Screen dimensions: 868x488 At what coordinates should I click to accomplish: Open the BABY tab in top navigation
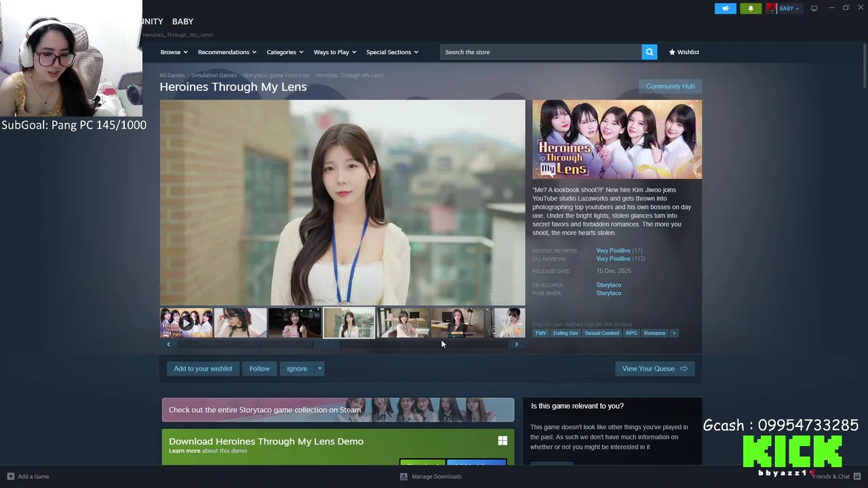pyautogui.click(x=182, y=22)
